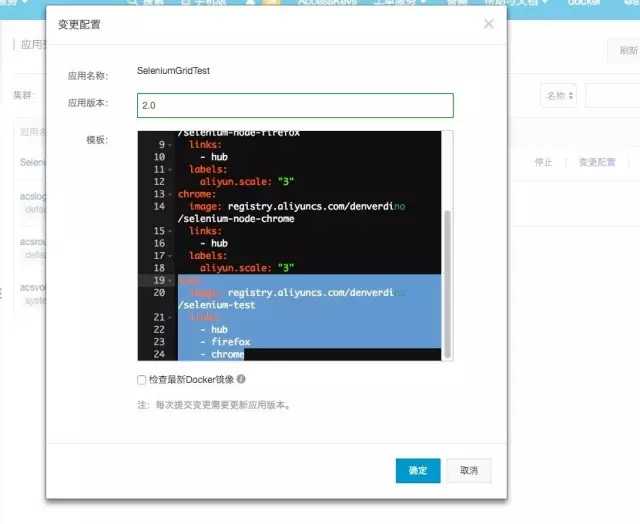The image size is (640, 524).
Task: Click AccessKeys in the top navigation bar
Action: point(327,2)
